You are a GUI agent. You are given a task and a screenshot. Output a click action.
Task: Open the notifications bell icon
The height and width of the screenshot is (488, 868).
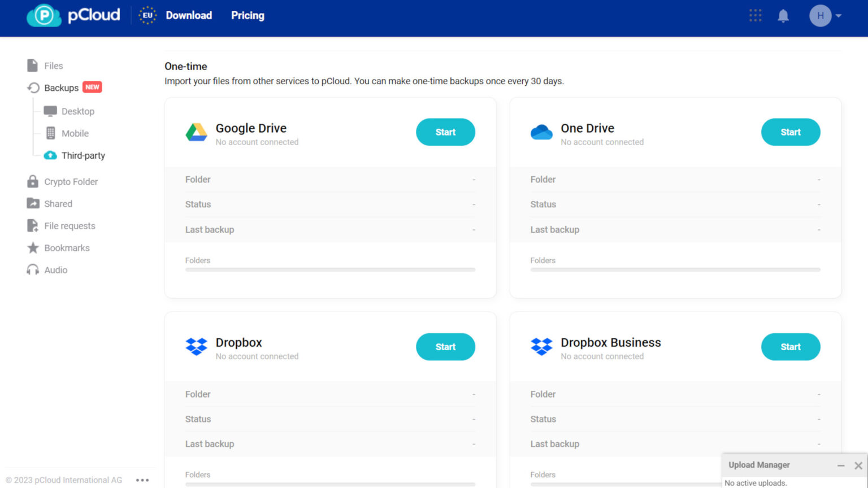783,15
